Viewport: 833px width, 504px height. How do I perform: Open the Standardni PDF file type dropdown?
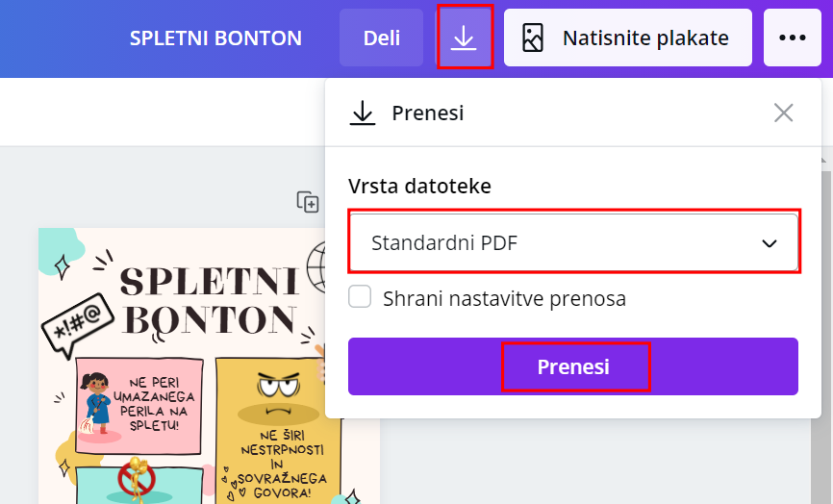[572, 242]
